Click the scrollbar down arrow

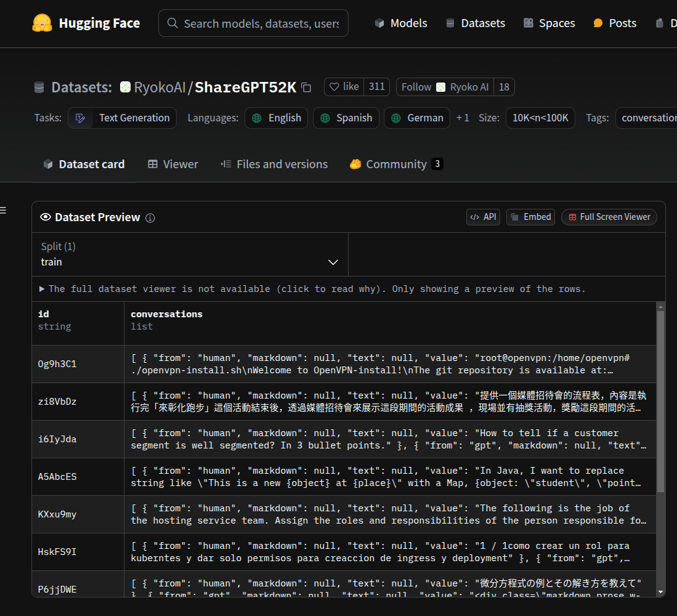[660, 592]
